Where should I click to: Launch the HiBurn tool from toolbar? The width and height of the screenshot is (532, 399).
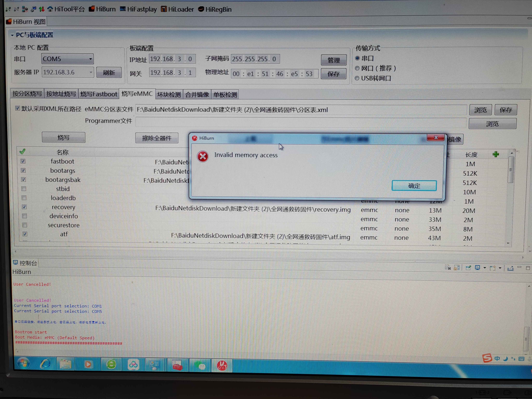[102, 9]
